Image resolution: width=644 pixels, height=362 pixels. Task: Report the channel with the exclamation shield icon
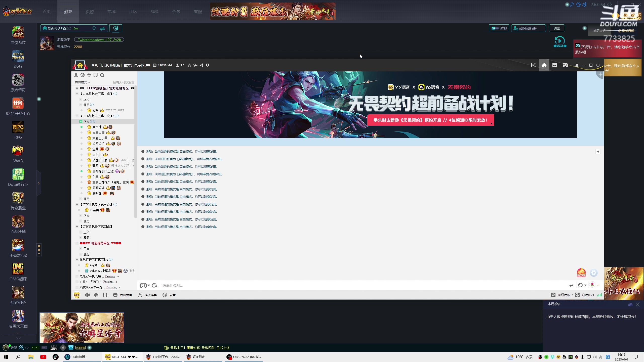[x=208, y=65]
